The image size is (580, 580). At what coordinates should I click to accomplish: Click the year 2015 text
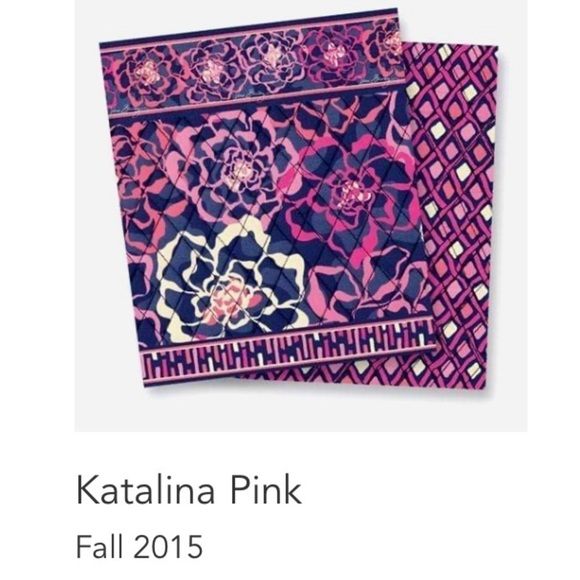pos(168,546)
